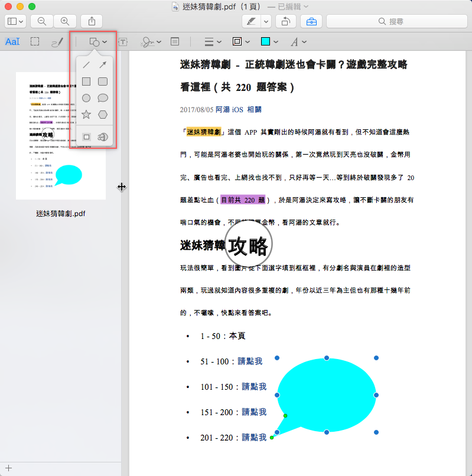Toggle the text selection tool

pyautogui.click(x=12, y=42)
